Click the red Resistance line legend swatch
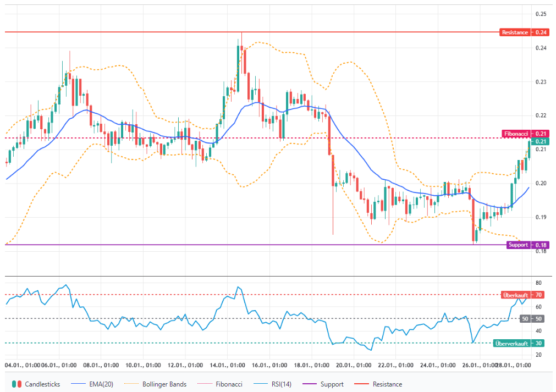The width and height of the screenshot is (556, 392). coord(361,384)
